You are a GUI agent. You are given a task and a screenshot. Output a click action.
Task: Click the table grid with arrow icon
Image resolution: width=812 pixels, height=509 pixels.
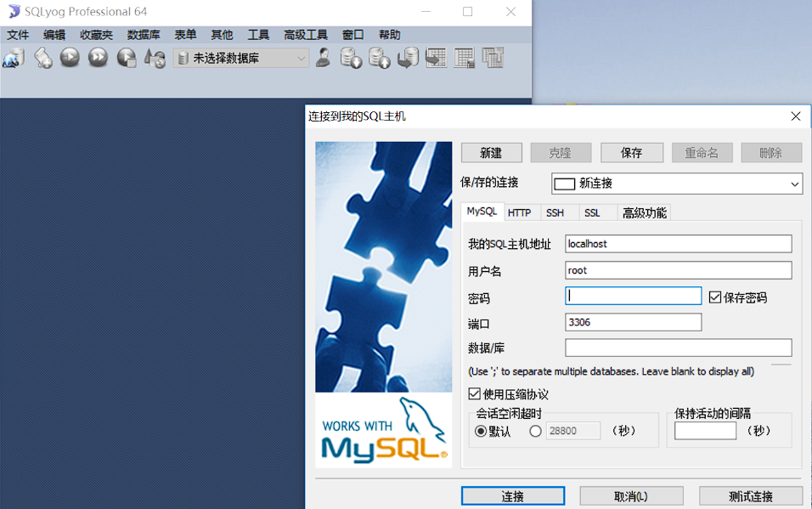click(x=436, y=58)
